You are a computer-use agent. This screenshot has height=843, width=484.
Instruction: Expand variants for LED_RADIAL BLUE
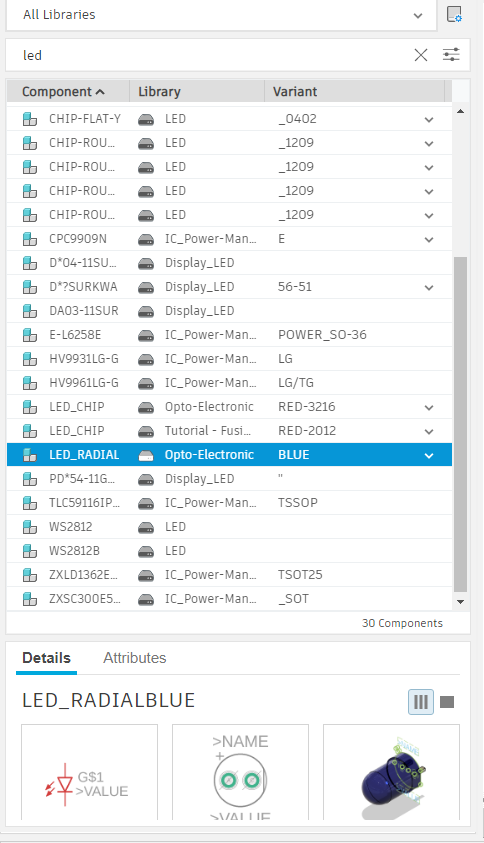pyautogui.click(x=429, y=455)
